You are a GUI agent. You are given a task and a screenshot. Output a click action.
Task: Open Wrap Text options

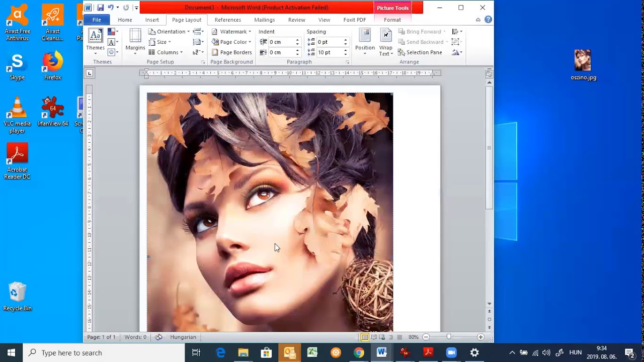click(386, 42)
